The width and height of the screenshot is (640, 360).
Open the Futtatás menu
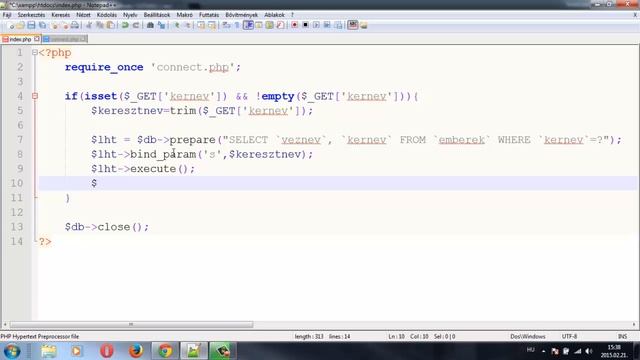[209, 15]
